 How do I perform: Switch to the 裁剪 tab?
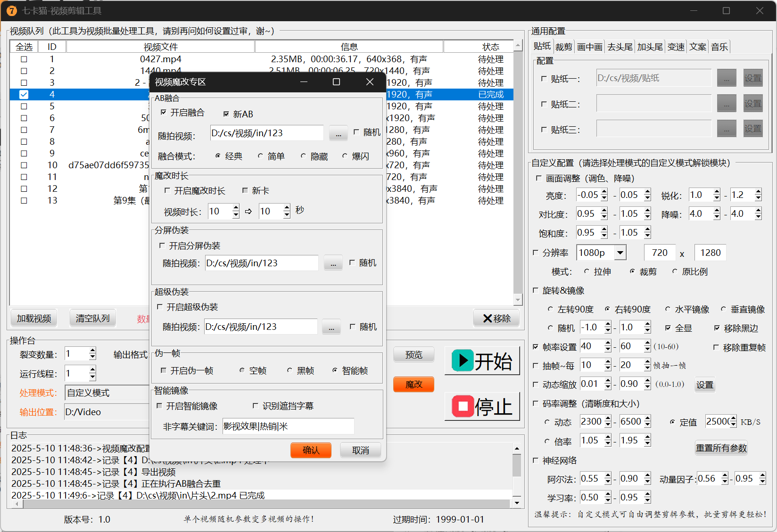click(x=563, y=47)
